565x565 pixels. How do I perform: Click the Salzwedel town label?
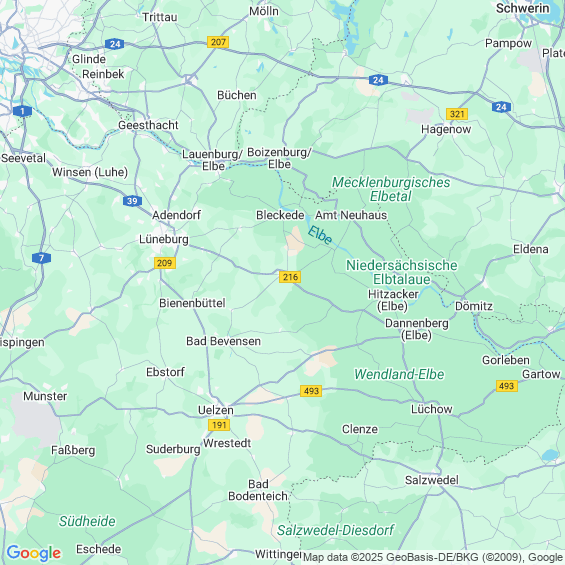click(x=432, y=480)
